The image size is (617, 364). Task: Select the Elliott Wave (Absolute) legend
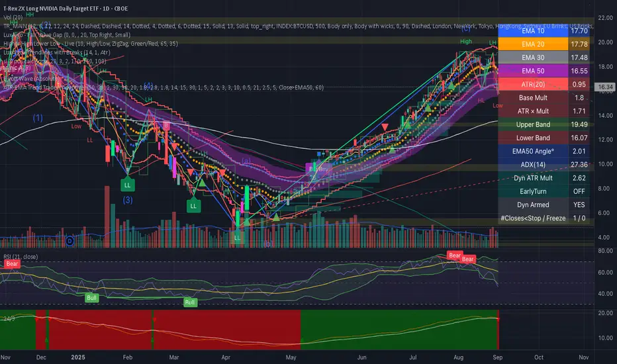30,79
